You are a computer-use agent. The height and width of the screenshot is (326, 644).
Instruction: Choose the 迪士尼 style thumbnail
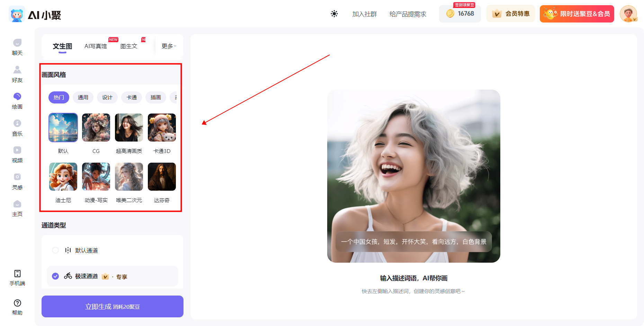[63, 177]
